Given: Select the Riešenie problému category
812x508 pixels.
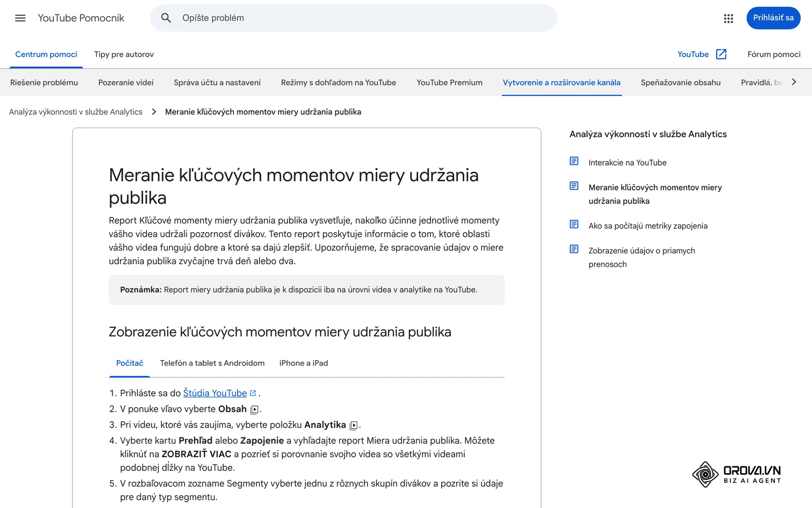Looking at the screenshot, I should tap(44, 82).
